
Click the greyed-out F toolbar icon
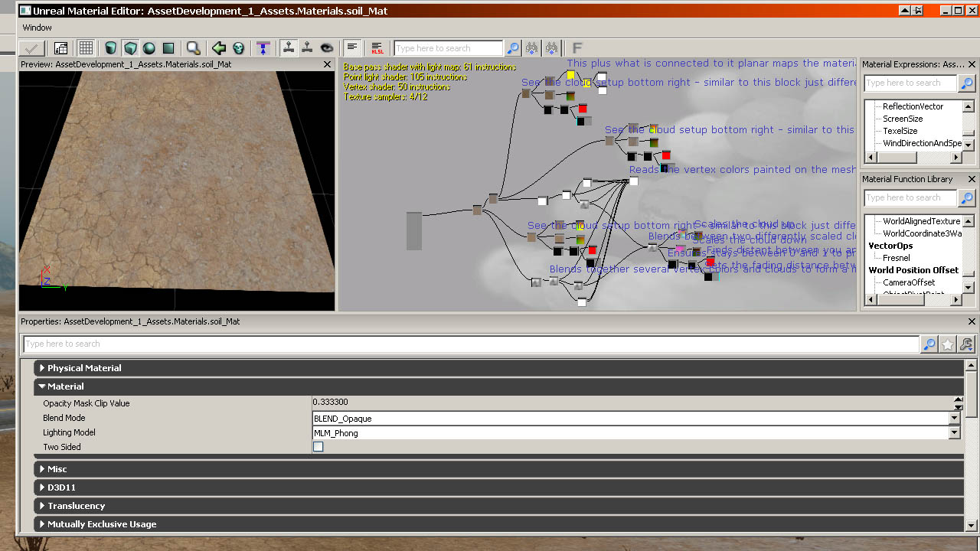click(577, 47)
